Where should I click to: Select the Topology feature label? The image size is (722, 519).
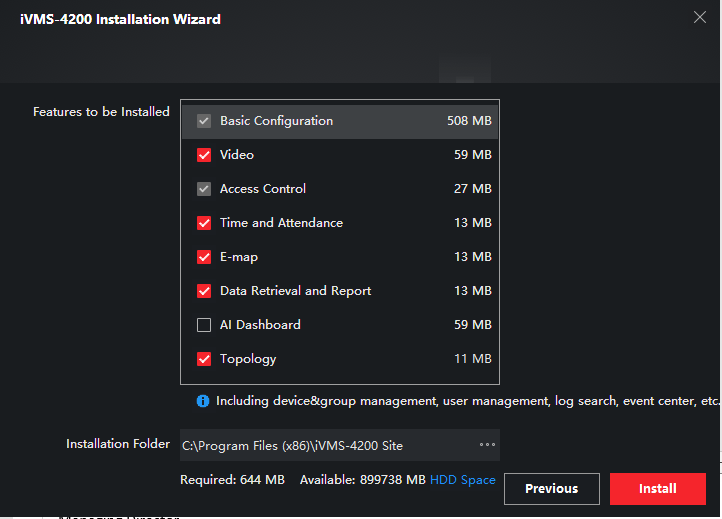pyautogui.click(x=248, y=359)
